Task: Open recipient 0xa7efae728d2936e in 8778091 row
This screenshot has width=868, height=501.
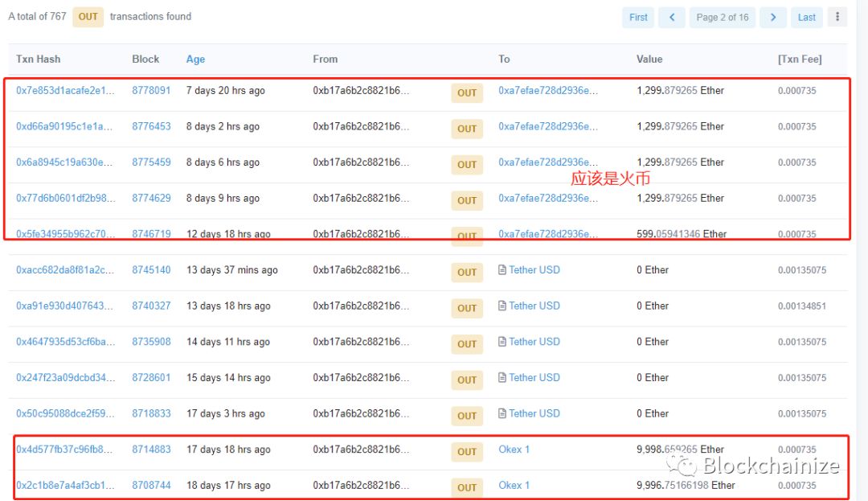Action: (x=548, y=91)
